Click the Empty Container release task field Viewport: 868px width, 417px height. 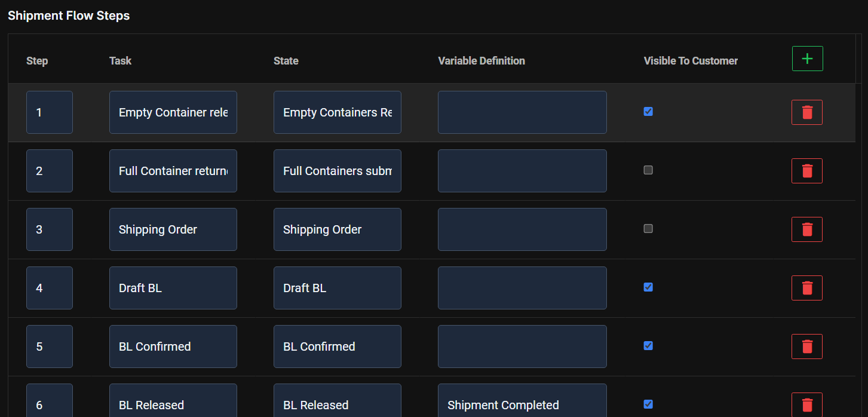(173, 112)
